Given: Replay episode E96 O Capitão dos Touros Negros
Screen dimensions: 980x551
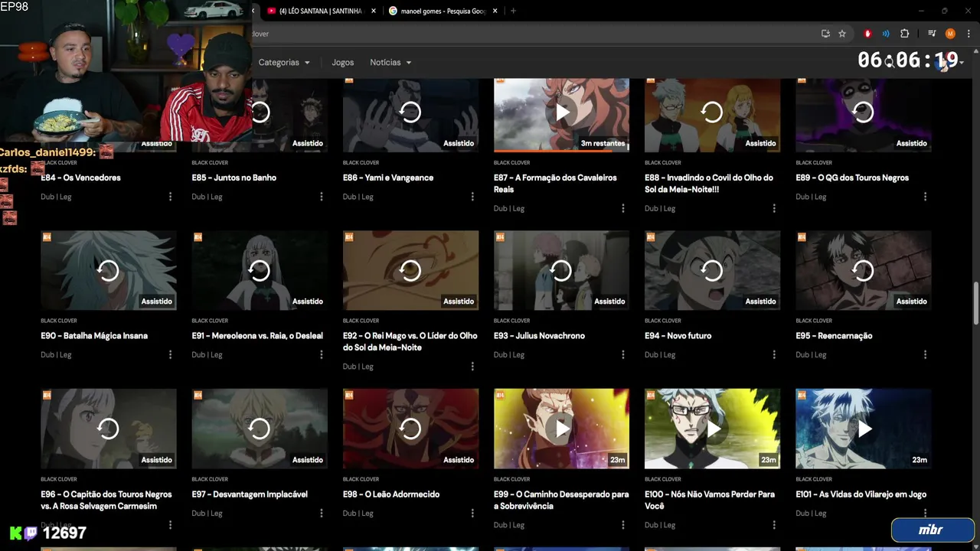Looking at the screenshot, I should (x=108, y=429).
